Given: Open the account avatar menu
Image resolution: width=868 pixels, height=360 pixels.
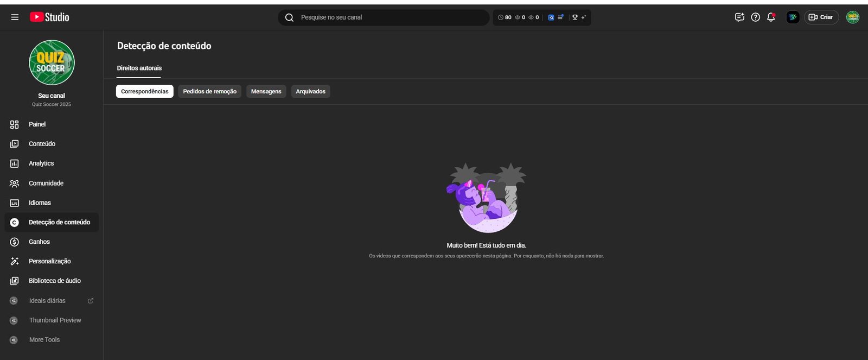Looking at the screenshot, I should tap(853, 17).
